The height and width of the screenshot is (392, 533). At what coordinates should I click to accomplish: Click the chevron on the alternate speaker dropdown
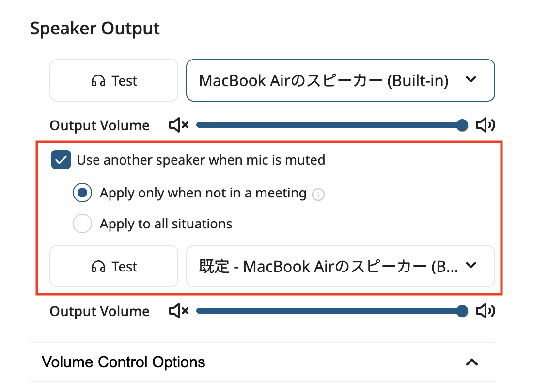point(471,266)
